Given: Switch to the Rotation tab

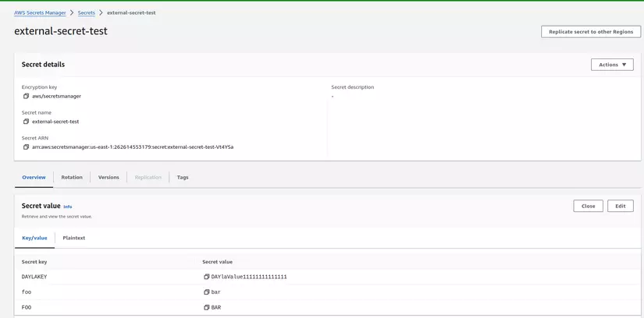Looking at the screenshot, I should pos(72,177).
